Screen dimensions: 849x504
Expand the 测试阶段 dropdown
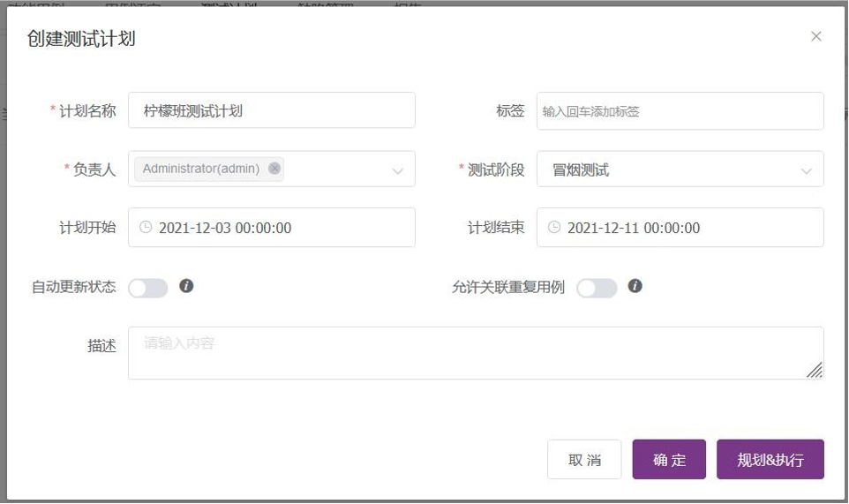point(807,171)
